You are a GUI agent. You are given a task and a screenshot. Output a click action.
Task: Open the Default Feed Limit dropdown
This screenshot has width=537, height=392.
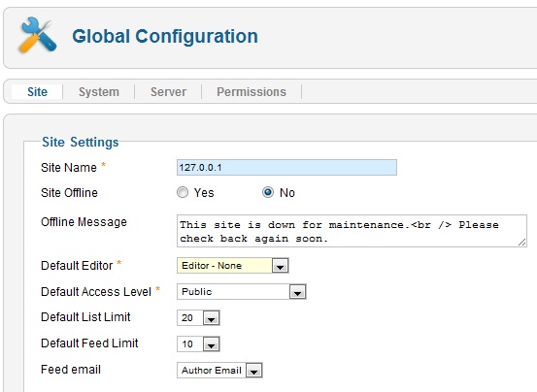(198, 343)
